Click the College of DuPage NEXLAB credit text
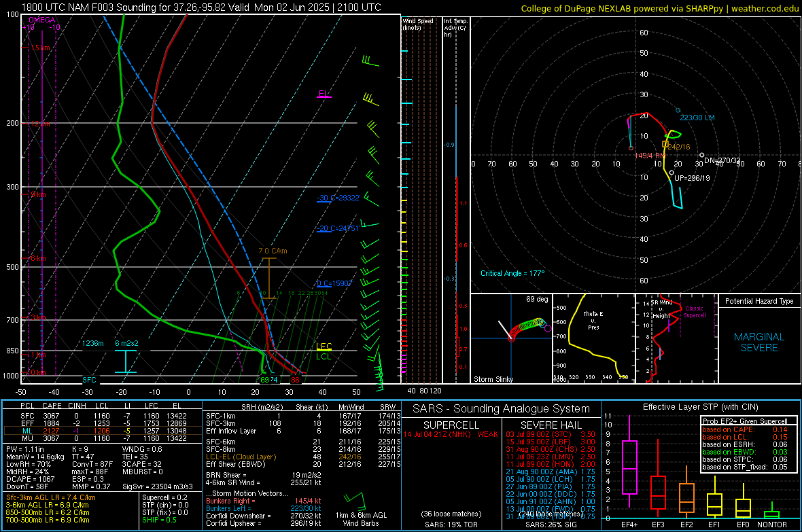The width and height of the screenshot is (802, 532). pos(659,8)
